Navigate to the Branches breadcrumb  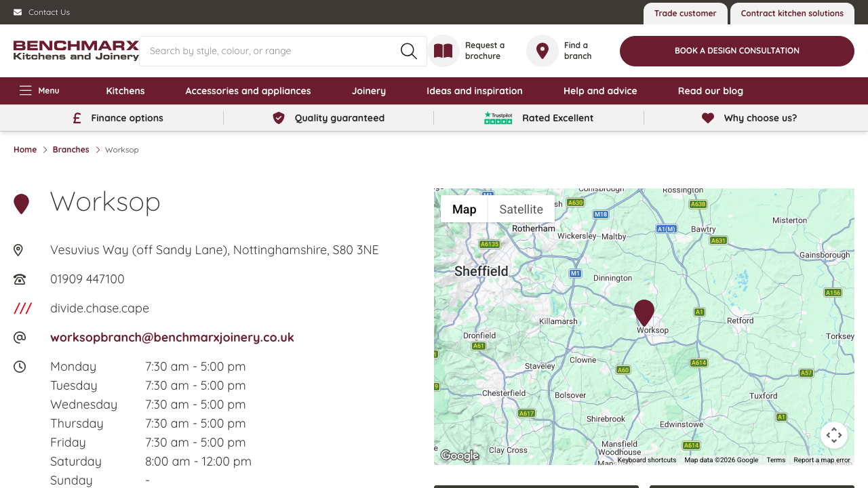tap(71, 149)
